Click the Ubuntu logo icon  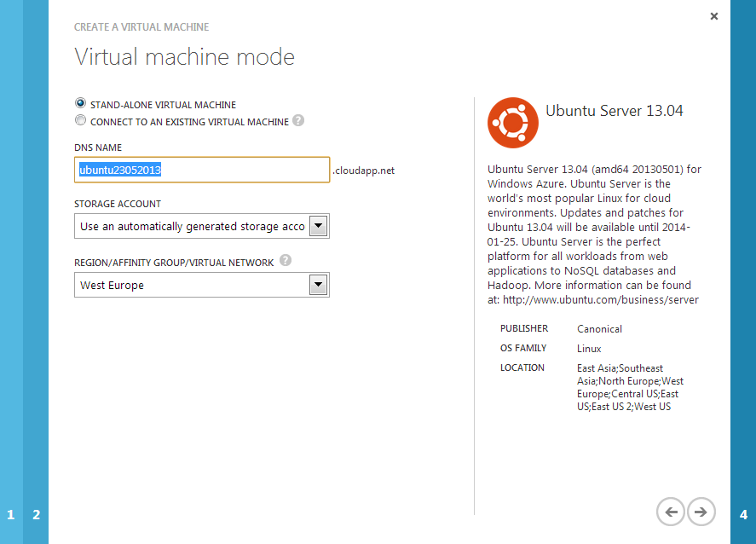pos(513,123)
